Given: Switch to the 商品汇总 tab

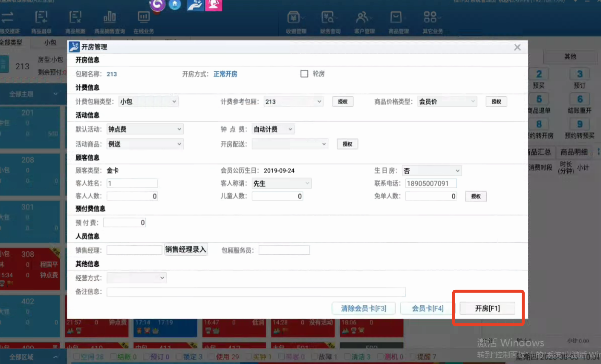Looking at the screenshot, I should 541,152.
